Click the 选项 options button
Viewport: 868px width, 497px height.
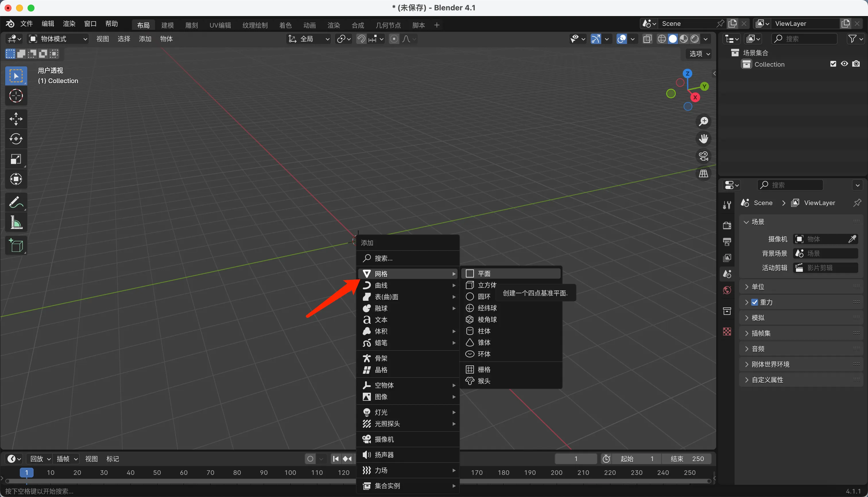(x=699, y=54)
